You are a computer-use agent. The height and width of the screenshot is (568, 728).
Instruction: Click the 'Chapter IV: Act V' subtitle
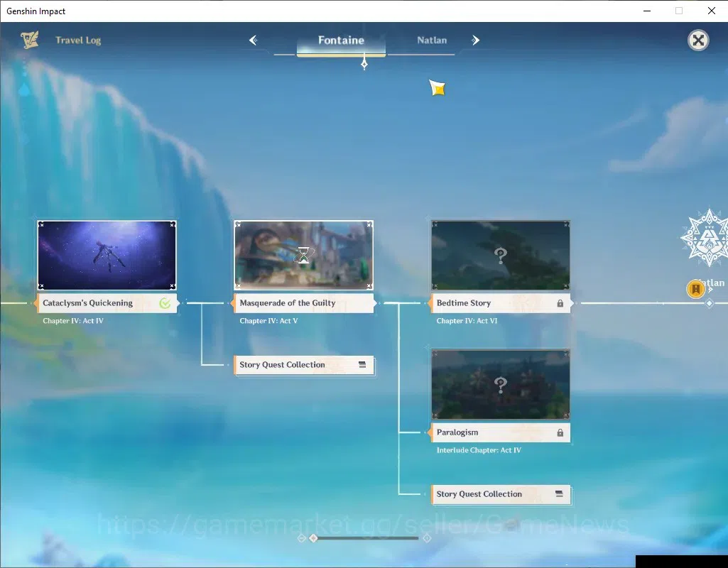268,321
